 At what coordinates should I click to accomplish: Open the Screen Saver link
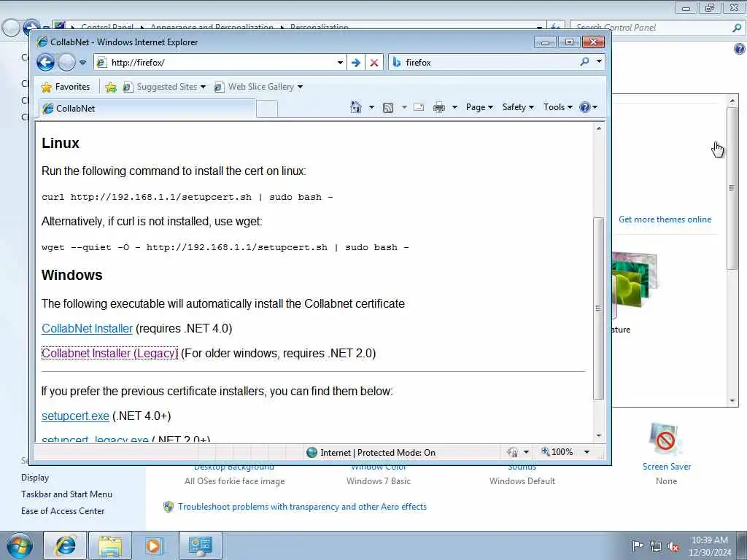pos(667,467)
